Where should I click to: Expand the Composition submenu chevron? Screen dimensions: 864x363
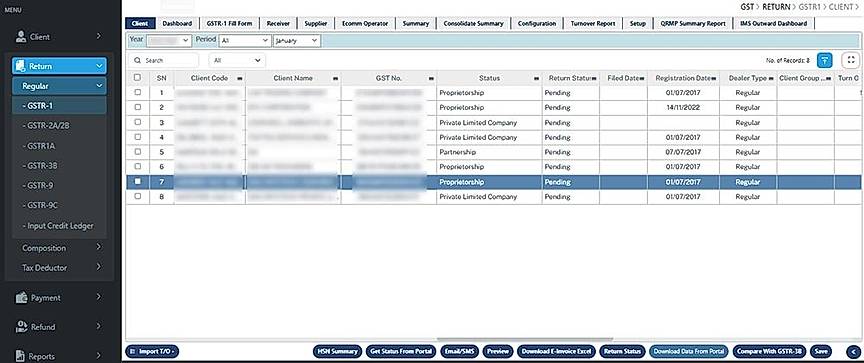click(99, 247)
